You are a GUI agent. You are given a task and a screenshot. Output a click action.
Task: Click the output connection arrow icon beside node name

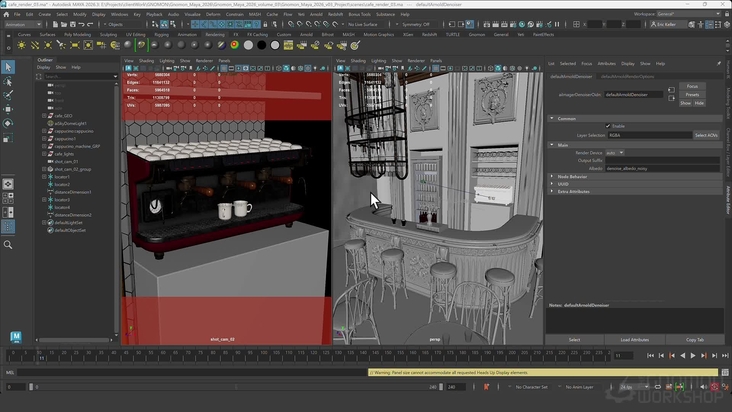pyautogui.click(x=671, y=98)
